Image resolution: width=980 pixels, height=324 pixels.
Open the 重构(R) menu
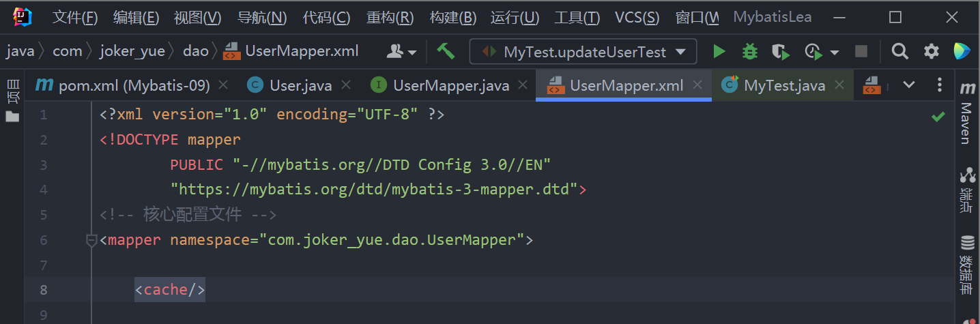coord(390,18)
